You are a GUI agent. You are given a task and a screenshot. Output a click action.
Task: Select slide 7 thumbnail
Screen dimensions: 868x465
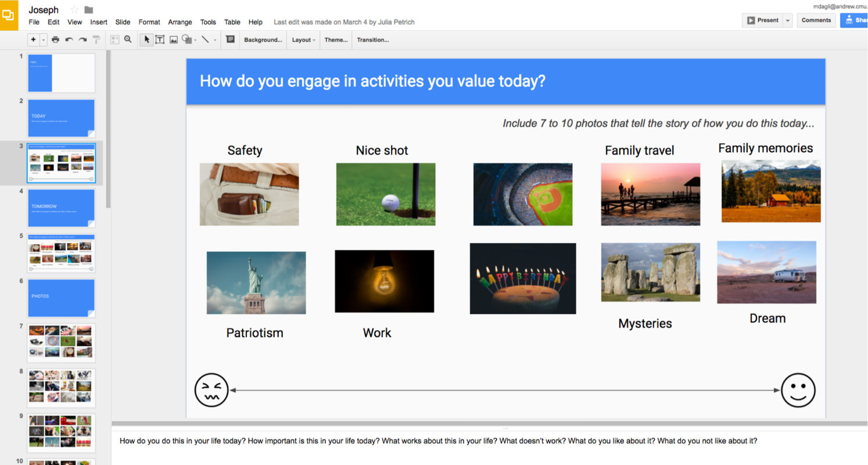point(61,343)
